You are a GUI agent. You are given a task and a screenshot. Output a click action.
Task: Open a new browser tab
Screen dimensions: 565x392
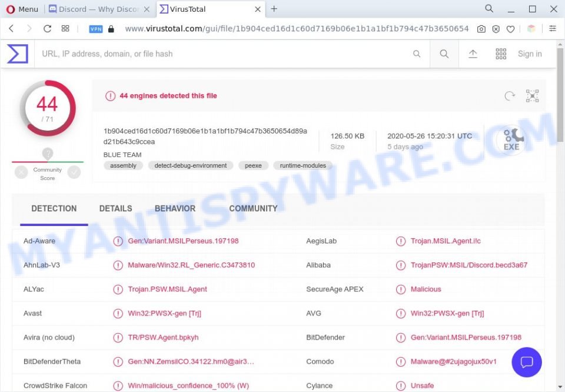click(274, 9)
